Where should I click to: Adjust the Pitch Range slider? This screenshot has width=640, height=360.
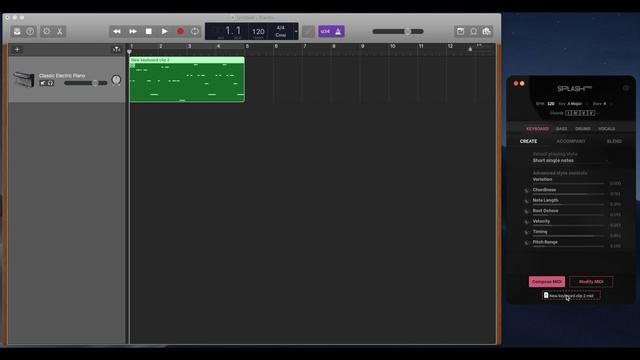coord(568,246)
